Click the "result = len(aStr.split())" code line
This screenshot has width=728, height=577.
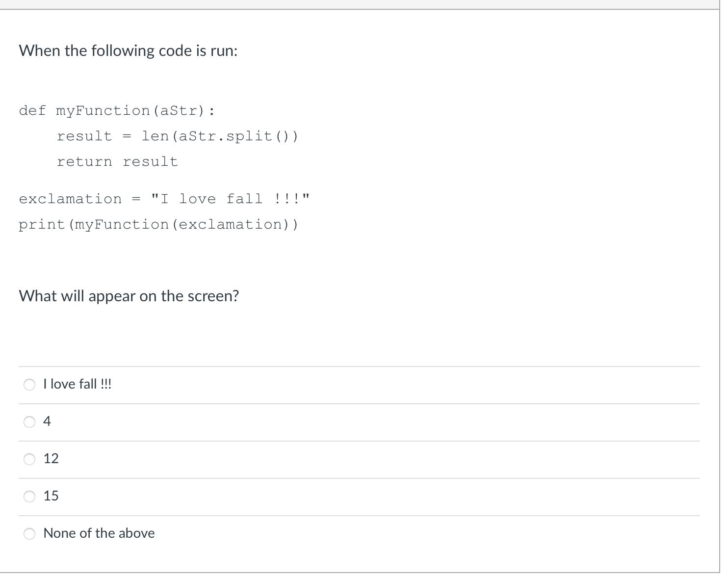point(177,136)
